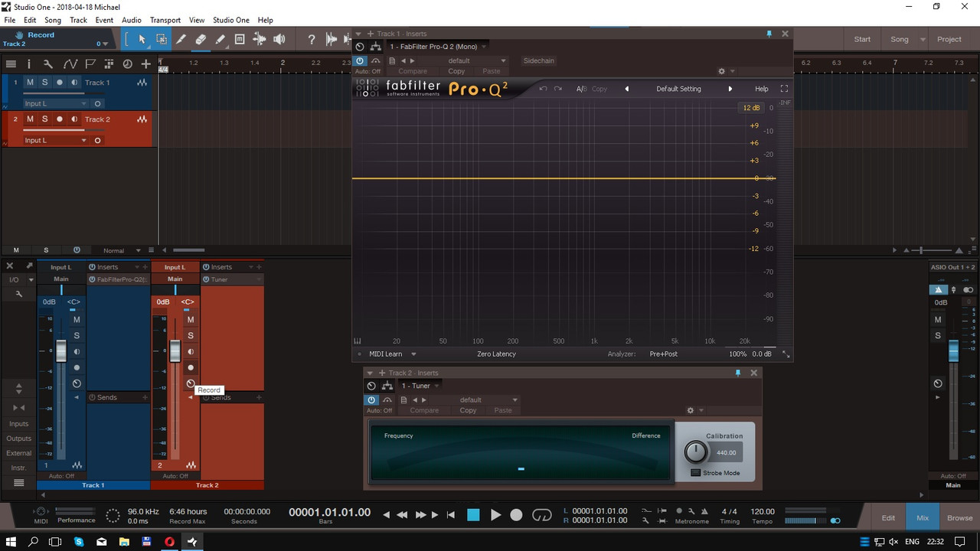Screen dimensions: 980x551
Task: Open the Event menu
Action: 104,20
